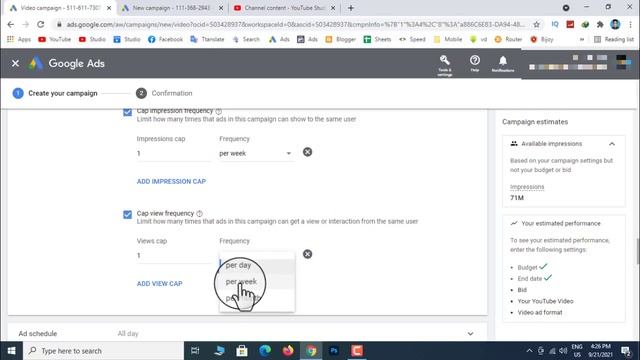The image size is (640, 360).
Task: Open the taskbar clock and date
Action: [600, 351]
